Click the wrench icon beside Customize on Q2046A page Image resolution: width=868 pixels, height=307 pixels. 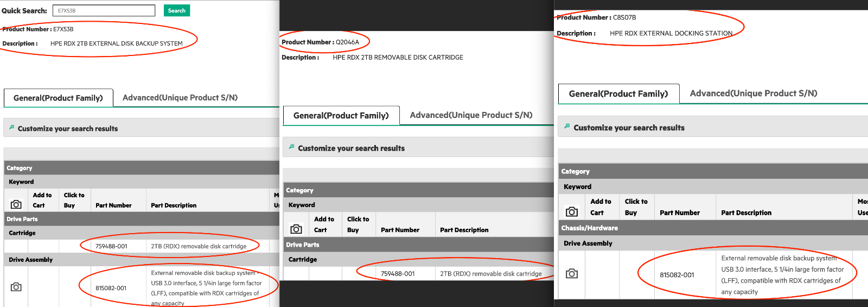pos(291,147)
